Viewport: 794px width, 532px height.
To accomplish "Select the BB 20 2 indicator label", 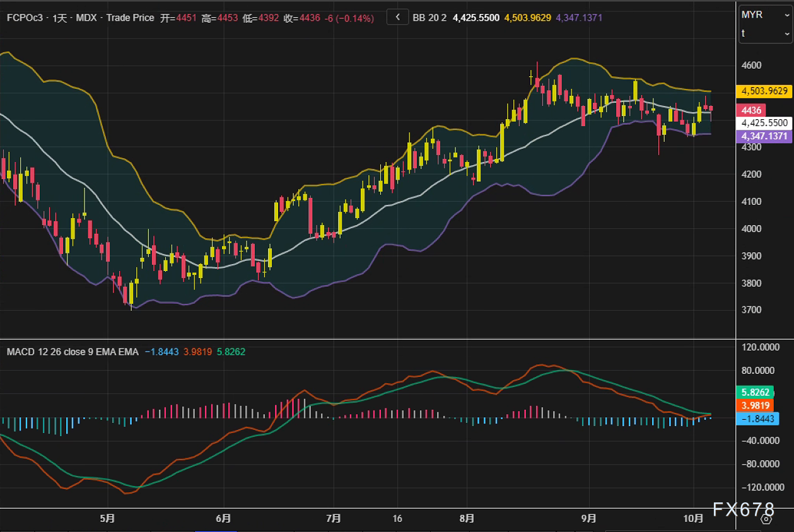I will click(x=429, y=18).
